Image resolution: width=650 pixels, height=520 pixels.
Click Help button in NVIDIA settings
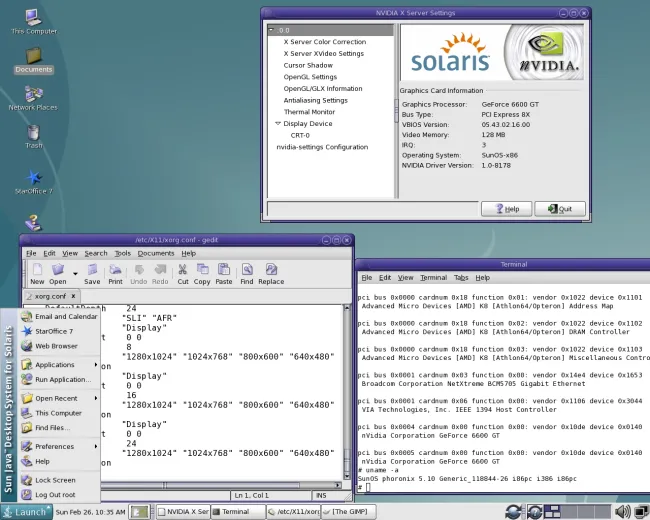click(x=506, y=209)
